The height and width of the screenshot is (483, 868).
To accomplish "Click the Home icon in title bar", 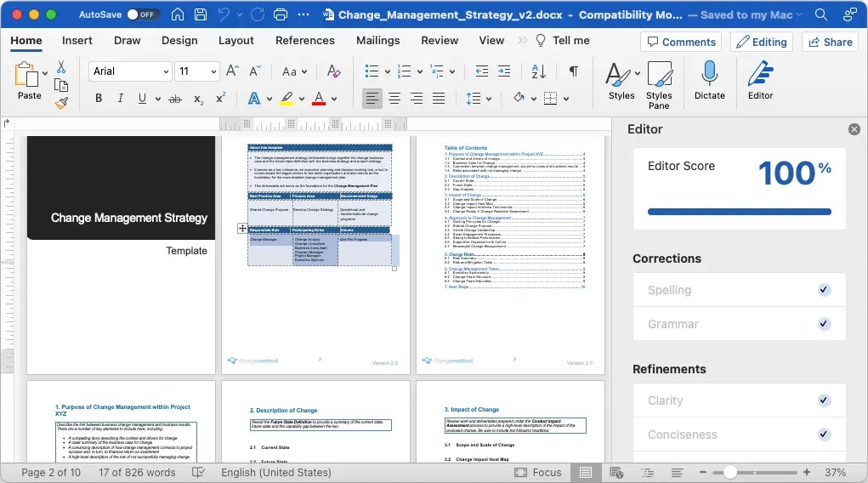I will 178,14.
